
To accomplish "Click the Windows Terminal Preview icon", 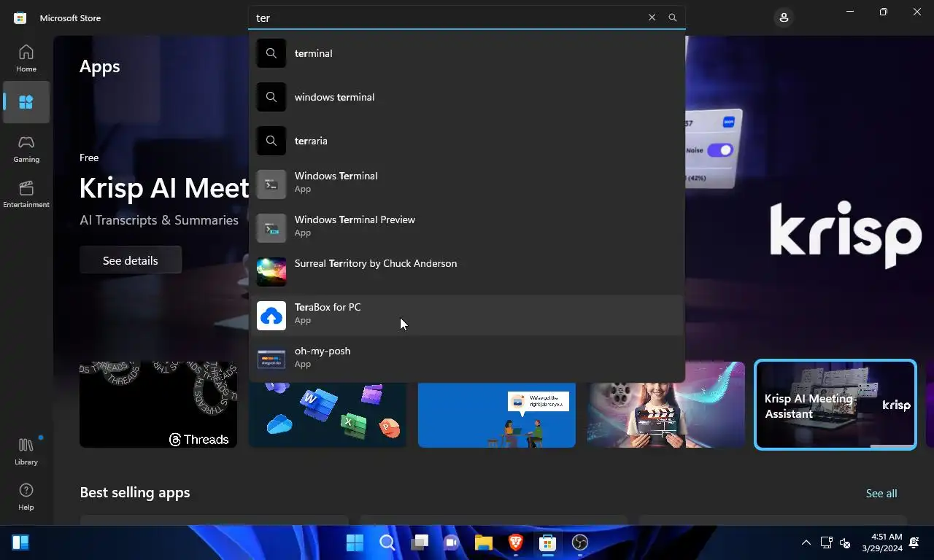I will point(271,228).
